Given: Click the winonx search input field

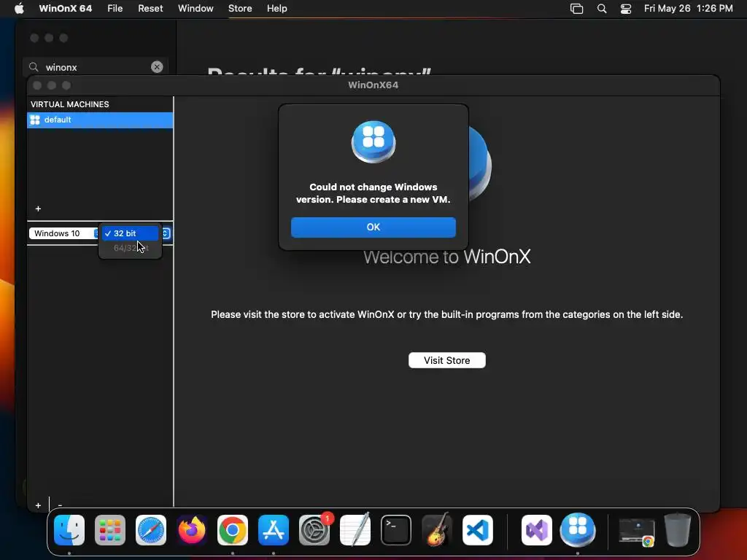Looking at the screenshot, I should tap(96, 67).
